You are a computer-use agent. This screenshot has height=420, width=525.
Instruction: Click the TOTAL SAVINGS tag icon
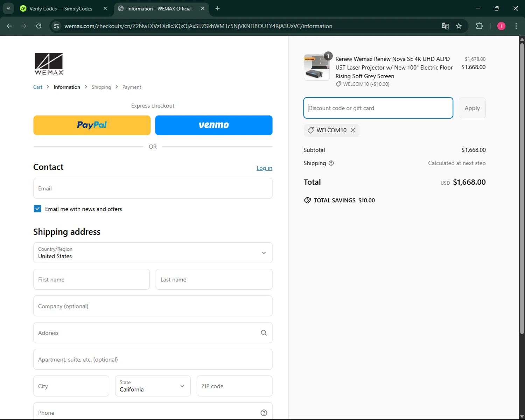(307, 200)
